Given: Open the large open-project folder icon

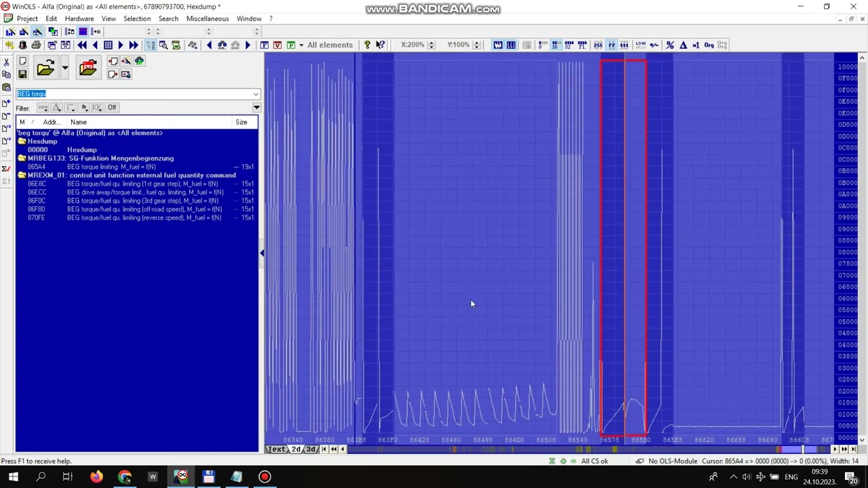Looking at the screenshot, I should pyautogui.click(x=45, y=68).
